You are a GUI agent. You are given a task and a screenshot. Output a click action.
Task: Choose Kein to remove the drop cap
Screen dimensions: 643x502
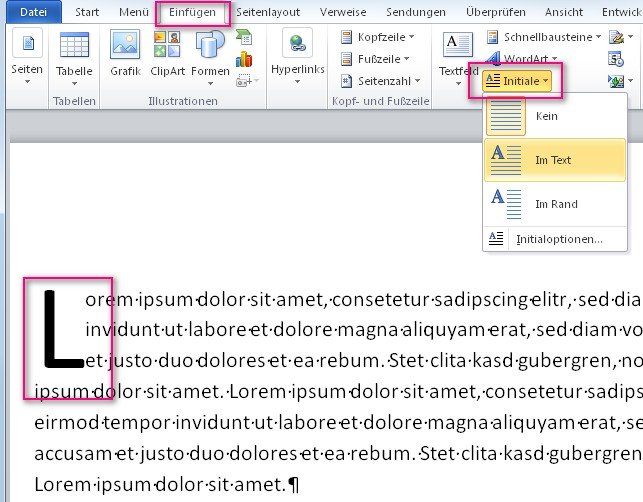pyautogui.click(x=555, y=116)
